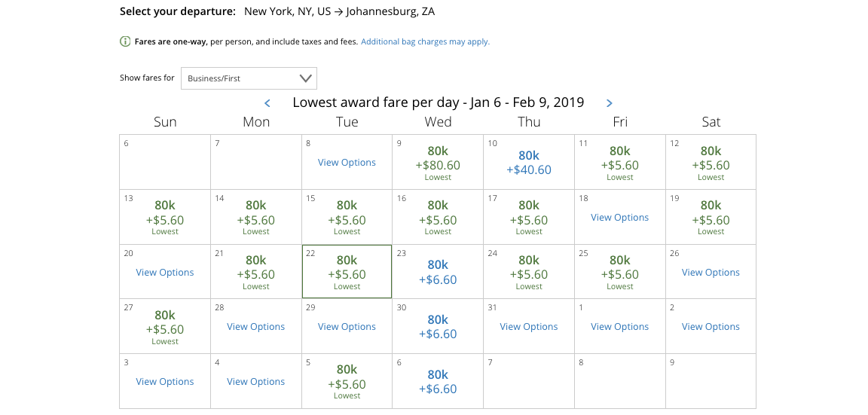This screenshot has height=415, width=868.
Task: View Options for Sunday January 20
Action: click(x=165, y=273)
